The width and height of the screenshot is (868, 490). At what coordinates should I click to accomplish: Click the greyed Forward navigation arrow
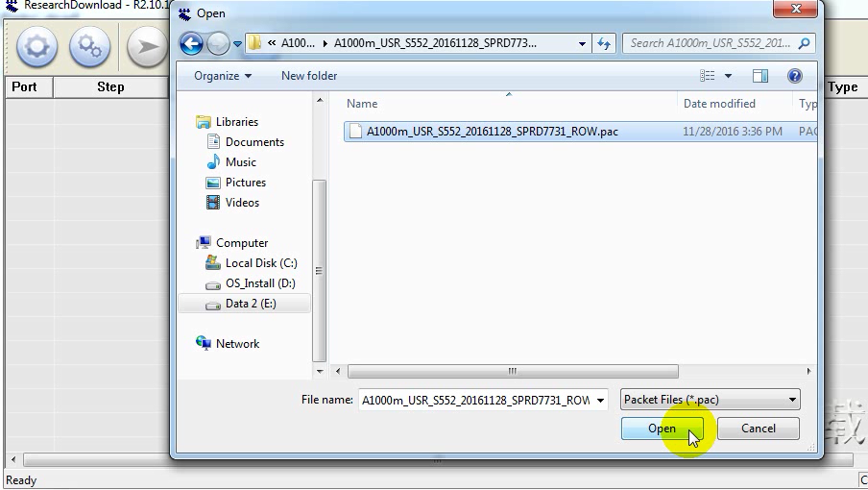[218, 43]
